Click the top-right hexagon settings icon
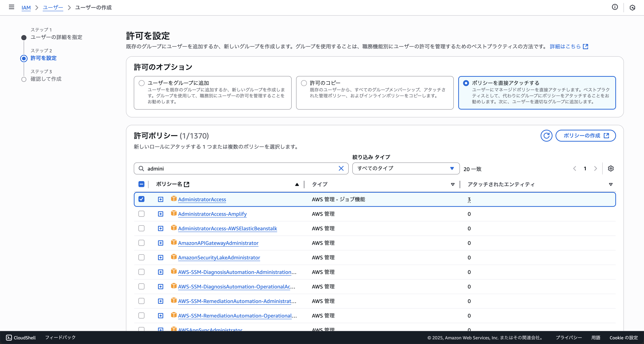This screenshot has height=344, width=644. pos(632,7)
